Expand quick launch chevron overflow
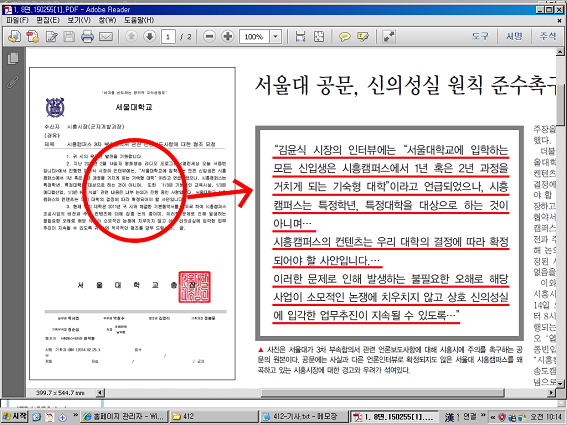Viewport: 567px width, 425px height. 75,415
